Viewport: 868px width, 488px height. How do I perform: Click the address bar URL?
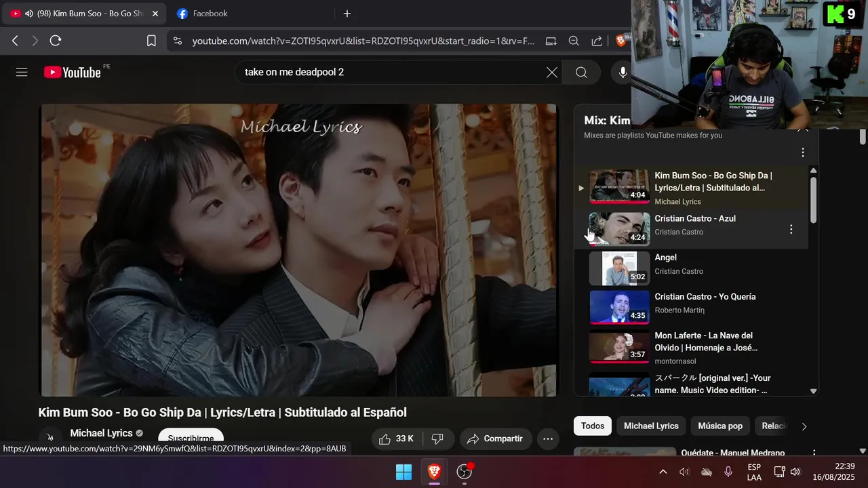[x=363, y=41]
